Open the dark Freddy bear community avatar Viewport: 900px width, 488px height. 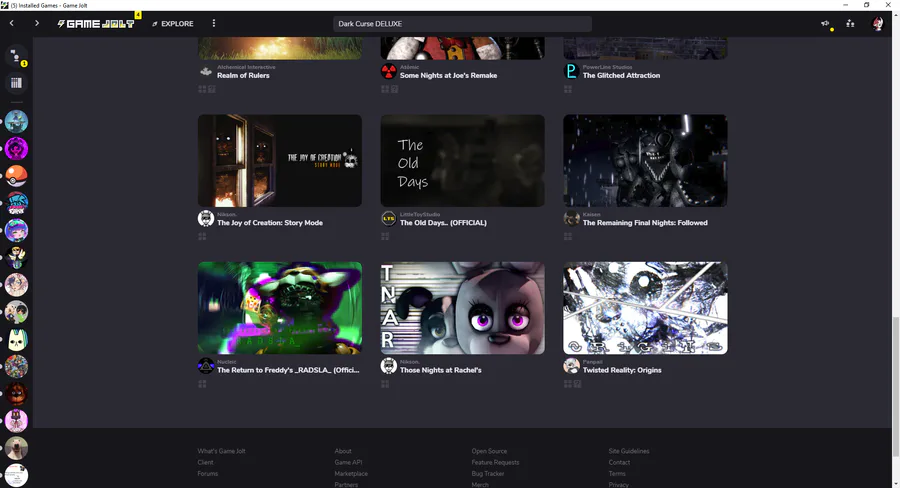[16, 394]
